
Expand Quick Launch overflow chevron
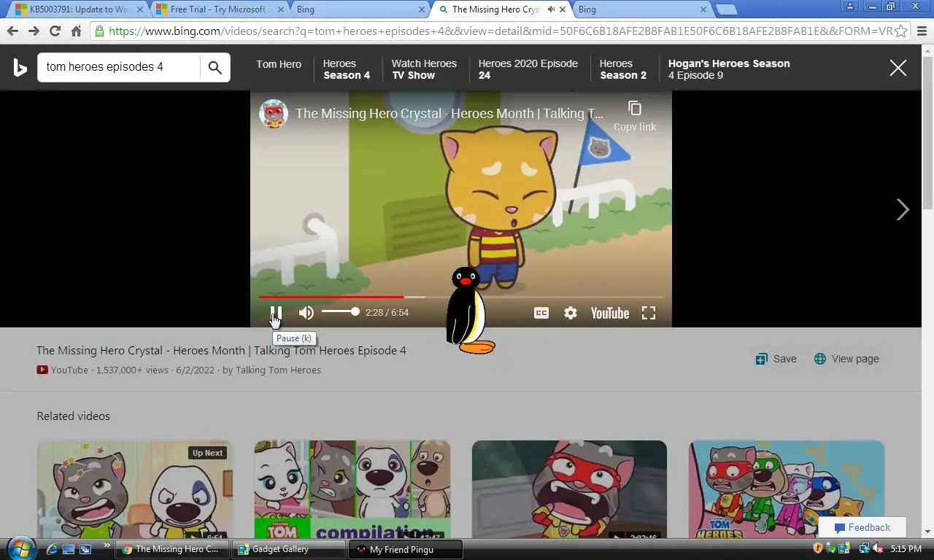pos(107,545)
